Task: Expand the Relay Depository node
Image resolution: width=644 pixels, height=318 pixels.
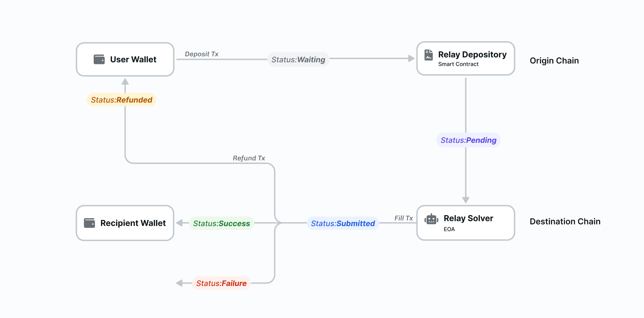Action: pyautogui.click(x=465, y=59)
